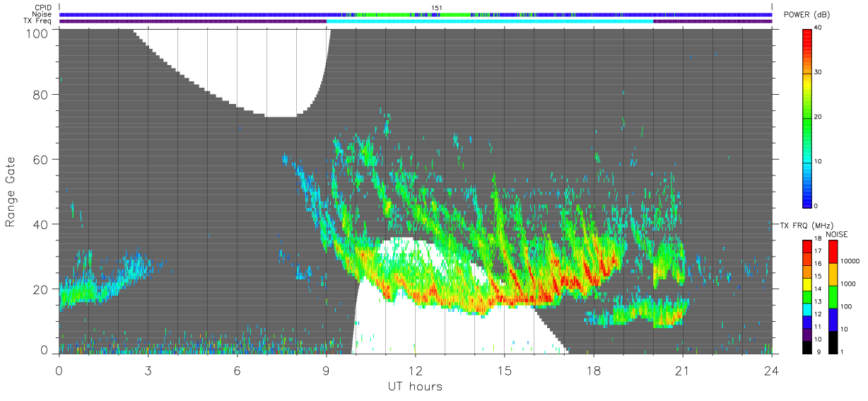868x401 pixels.
Task: Click the 'NOISE' legend title
Action: click(836, 234)
